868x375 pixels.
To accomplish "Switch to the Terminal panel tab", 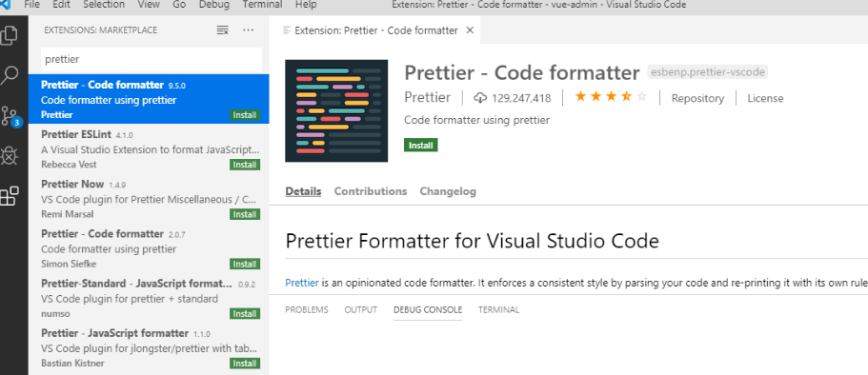I will coord(498,309).
